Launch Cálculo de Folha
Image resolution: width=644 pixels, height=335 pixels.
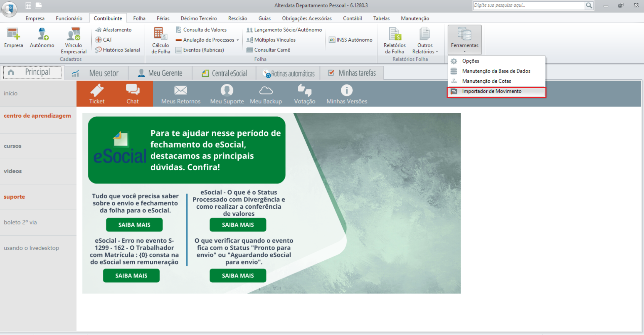tap(161, 40)
